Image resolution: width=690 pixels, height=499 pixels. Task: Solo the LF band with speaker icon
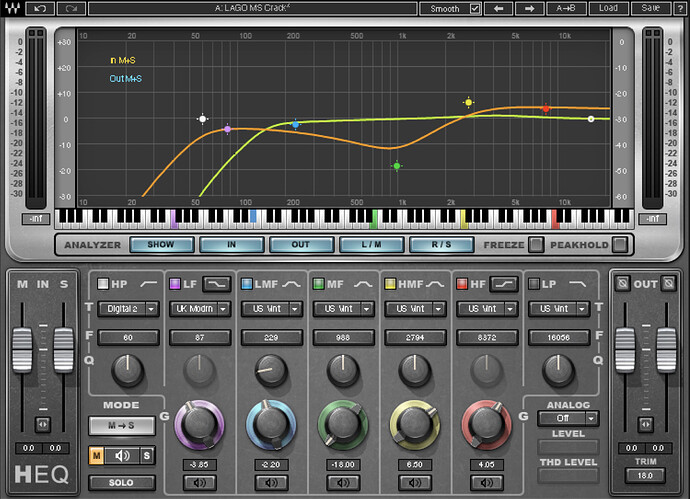coord(199,483)
